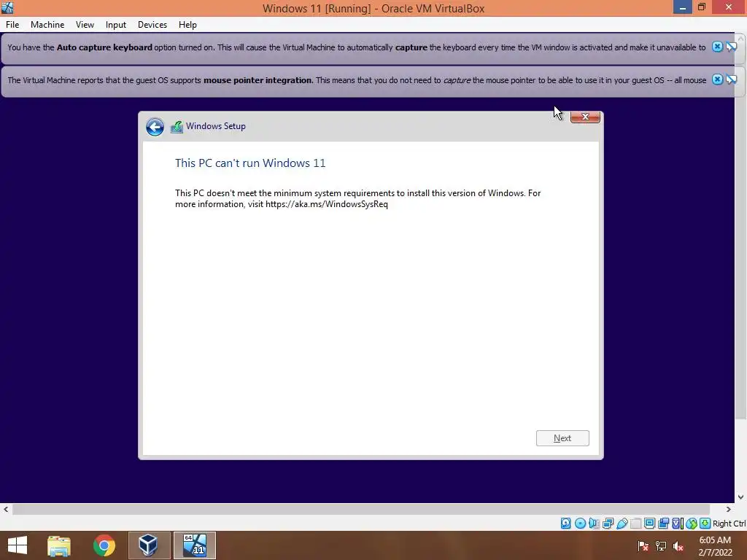This screenshot has width=747, height=560.
Task: Click the https://aka.ms/WindowsSysReq URL text
Action: 327,204
